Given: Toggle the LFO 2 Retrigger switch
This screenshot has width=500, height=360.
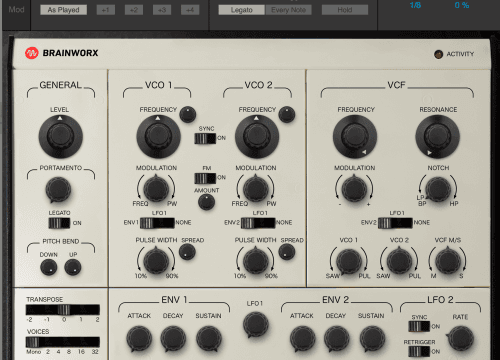Looking at the screenshot, I should click(419, 352).
